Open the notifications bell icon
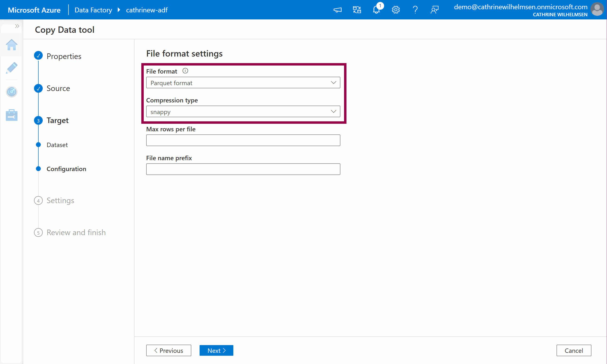This screenshot has width=607, height=364. click(x=376, y=10)
